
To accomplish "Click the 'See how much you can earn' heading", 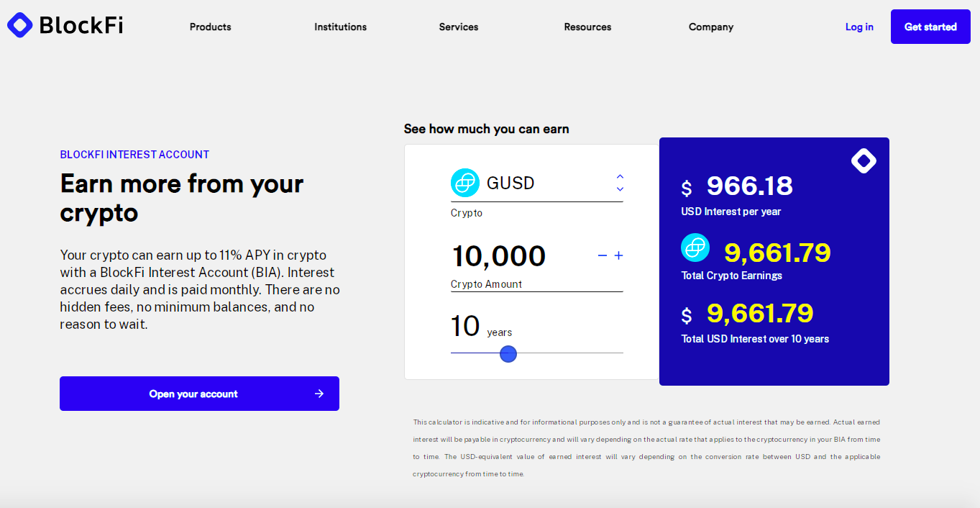I will (487, 129).
